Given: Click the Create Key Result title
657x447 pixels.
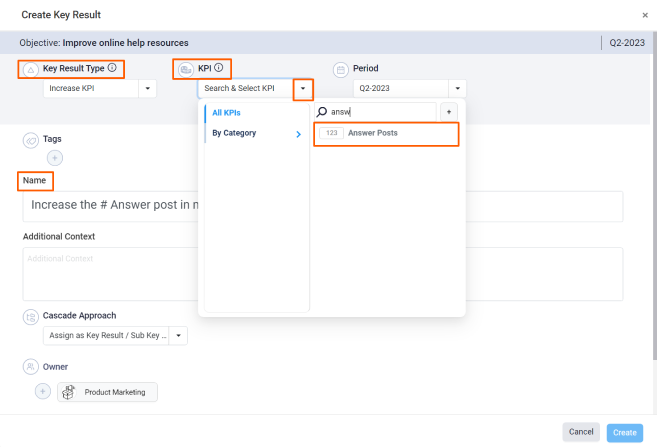Looking at the screenshot, I should 61,15.
